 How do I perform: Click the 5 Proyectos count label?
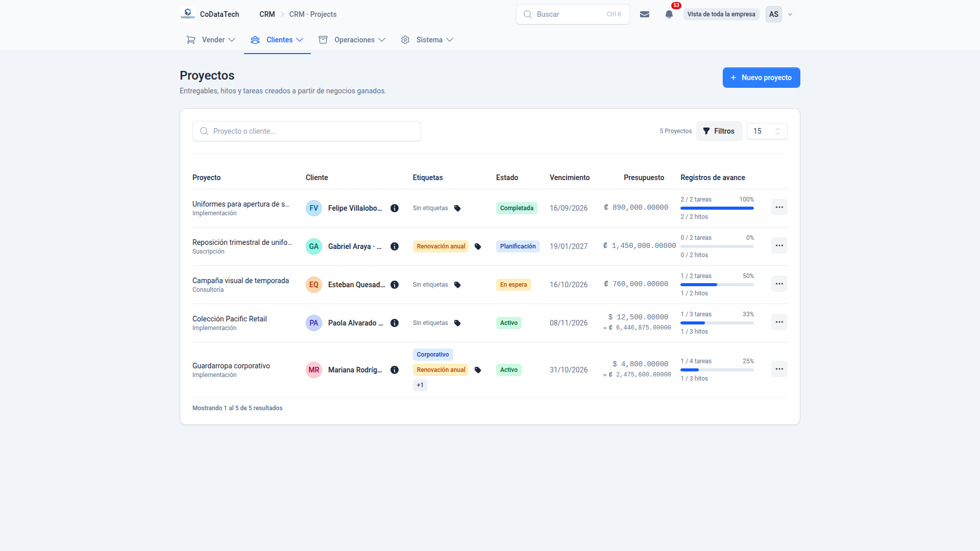point(676,131)
